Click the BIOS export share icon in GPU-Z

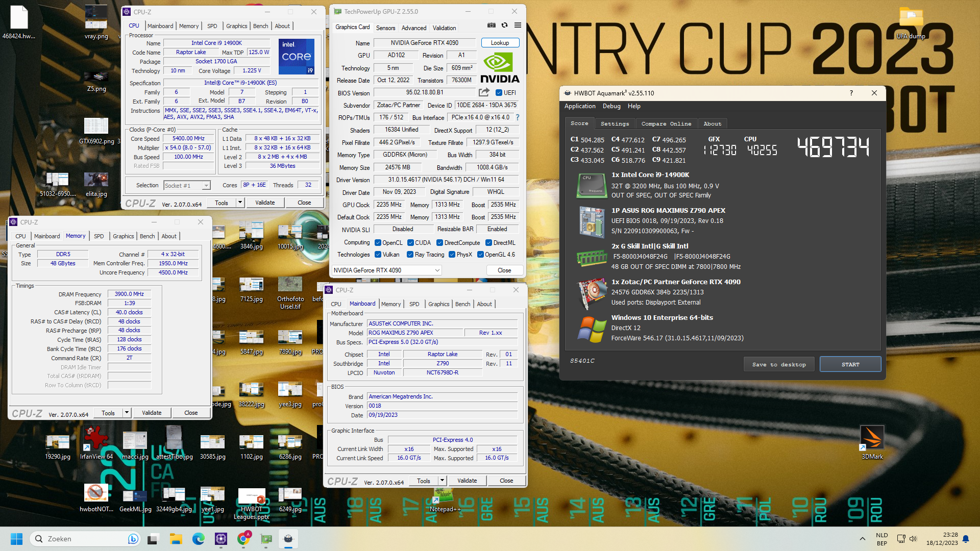[x=484, y=92]
